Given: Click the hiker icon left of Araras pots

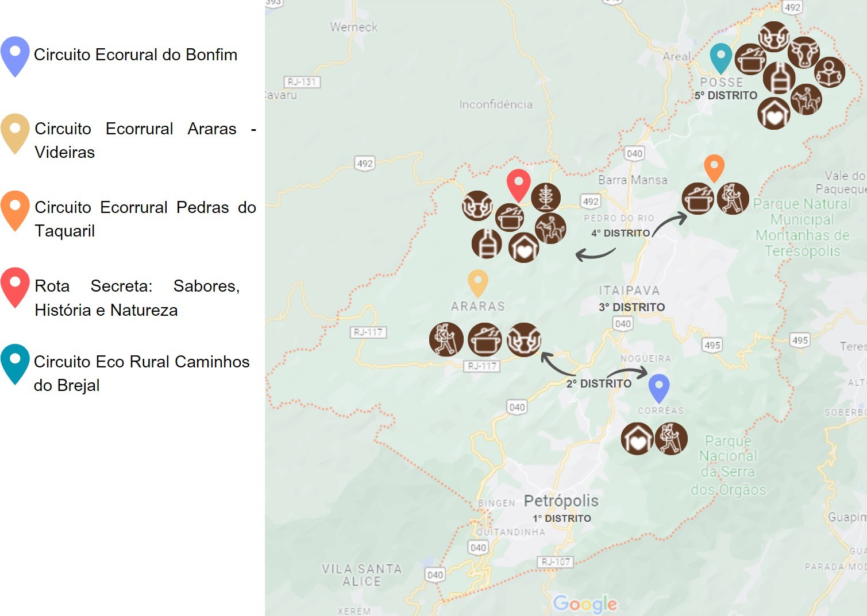Looking at the screenshot, I should 446,339.
